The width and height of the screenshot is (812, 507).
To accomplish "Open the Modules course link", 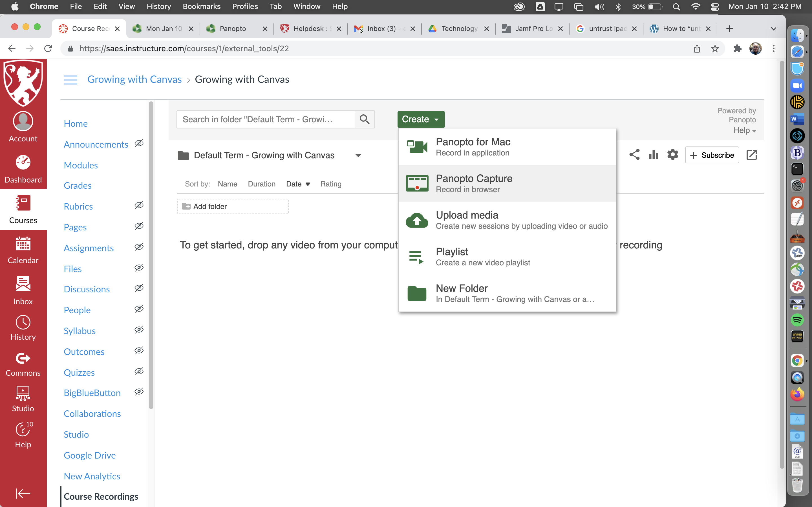I will click(81, 165).
